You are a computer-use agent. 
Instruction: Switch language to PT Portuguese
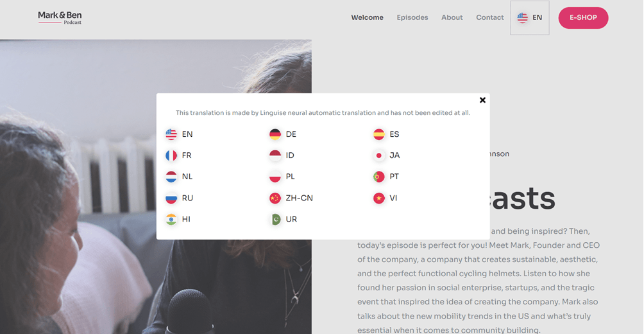coord(394,177)
